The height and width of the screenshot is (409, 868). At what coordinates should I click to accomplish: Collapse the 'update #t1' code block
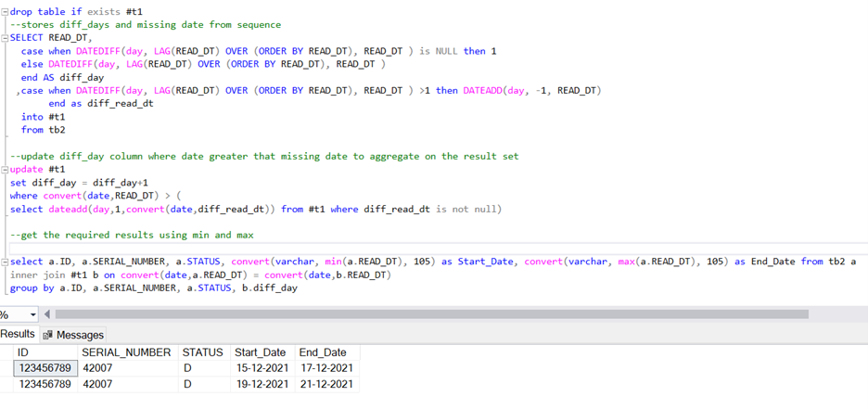pyautogui.click(x=5, y=170)
